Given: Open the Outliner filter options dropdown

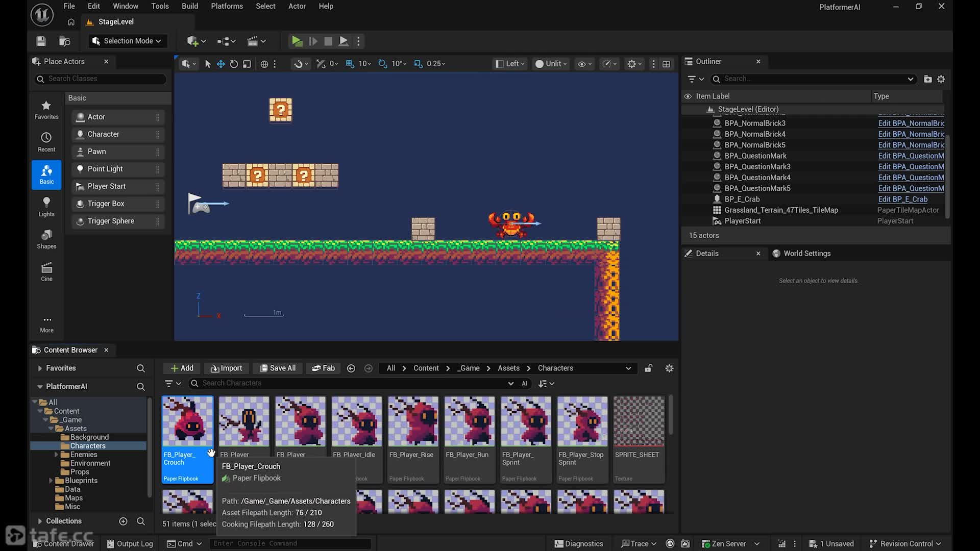Looking at the screenshot, I should (696, 79).
